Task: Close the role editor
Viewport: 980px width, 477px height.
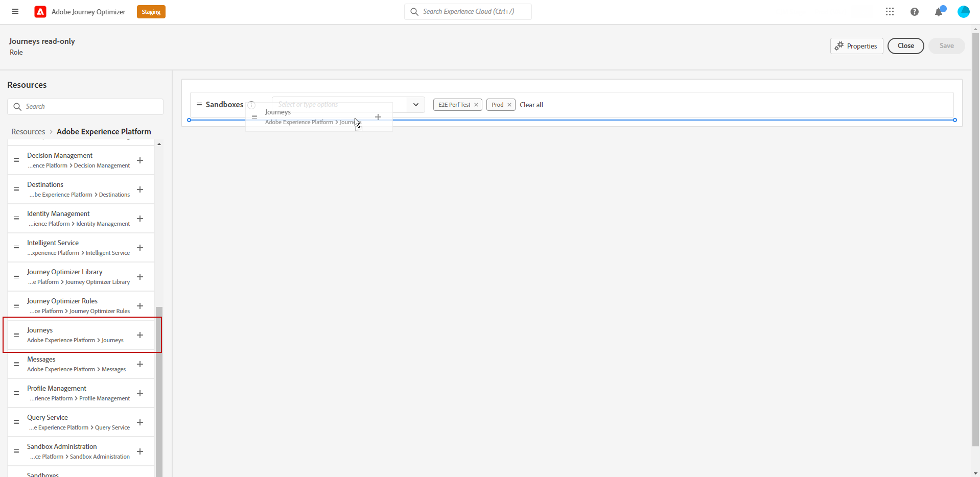Action: pyautogui.click(x=905, y=46)
